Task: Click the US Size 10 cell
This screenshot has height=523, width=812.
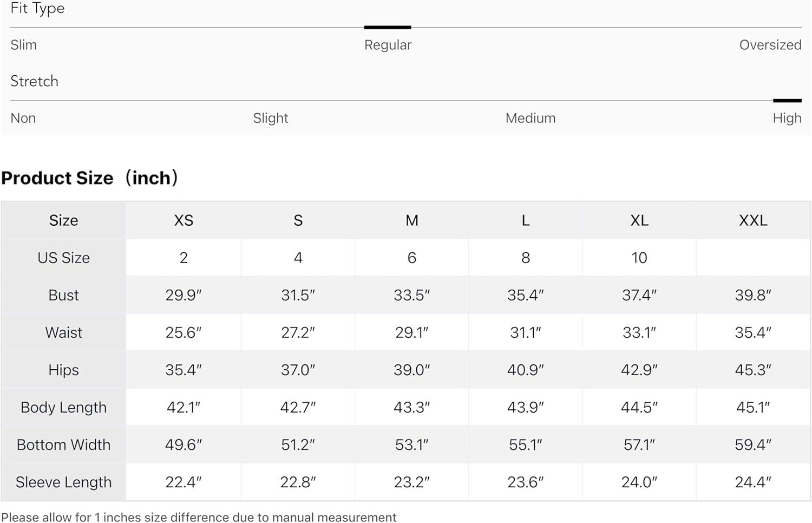Action: pyautogui.click(x=639, y=258)
